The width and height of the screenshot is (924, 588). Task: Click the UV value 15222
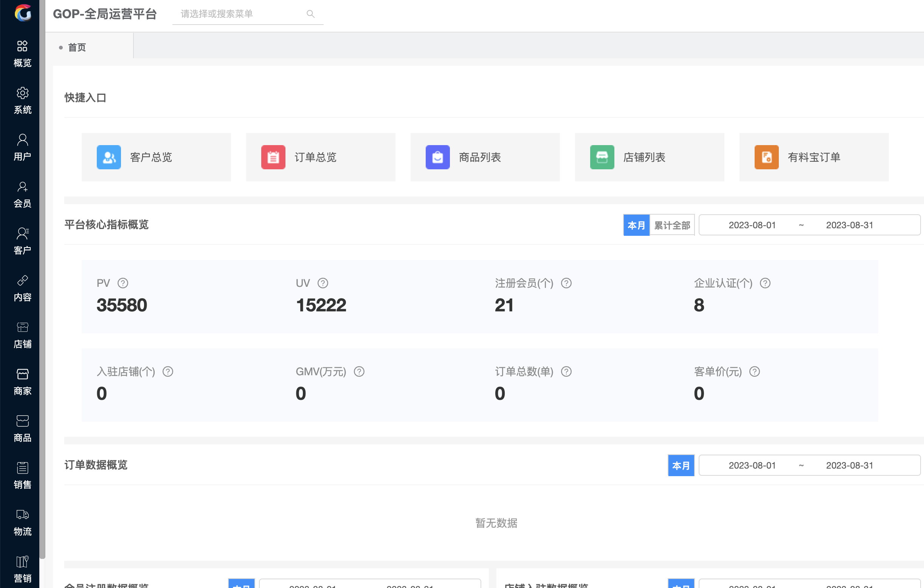[321, 305]
